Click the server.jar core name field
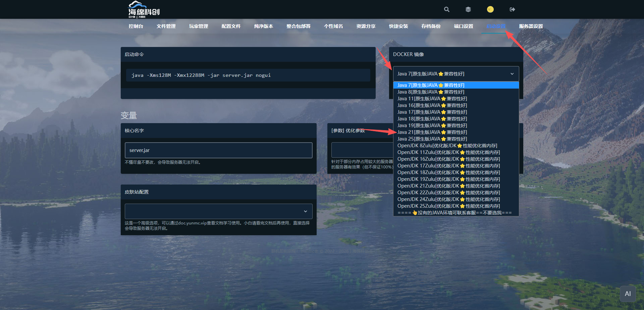This screenshot has height=310, width=644. click(x=218, y=150)
